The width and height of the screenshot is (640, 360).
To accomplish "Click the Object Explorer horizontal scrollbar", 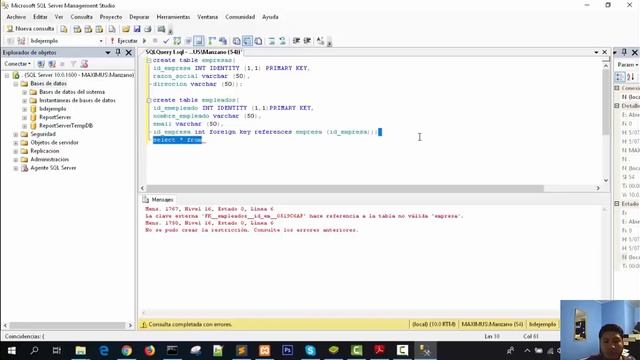I will point(67,325).
